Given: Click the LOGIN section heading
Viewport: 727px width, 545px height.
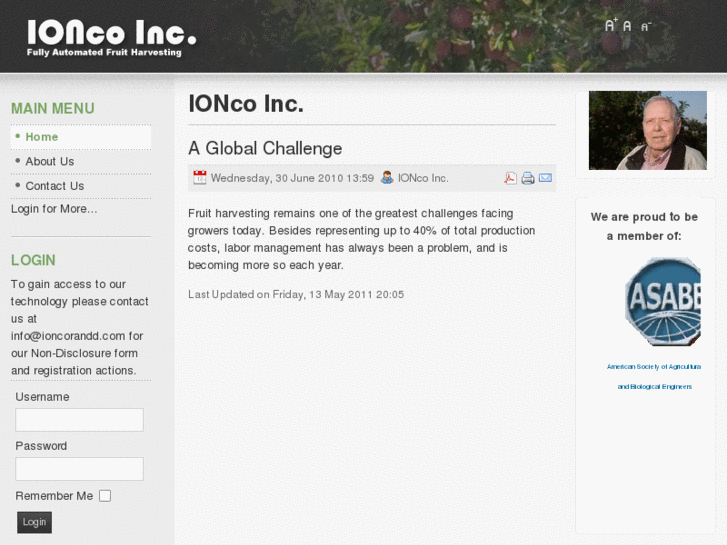Looking at the screenshot, I should [x=33, y=260].
